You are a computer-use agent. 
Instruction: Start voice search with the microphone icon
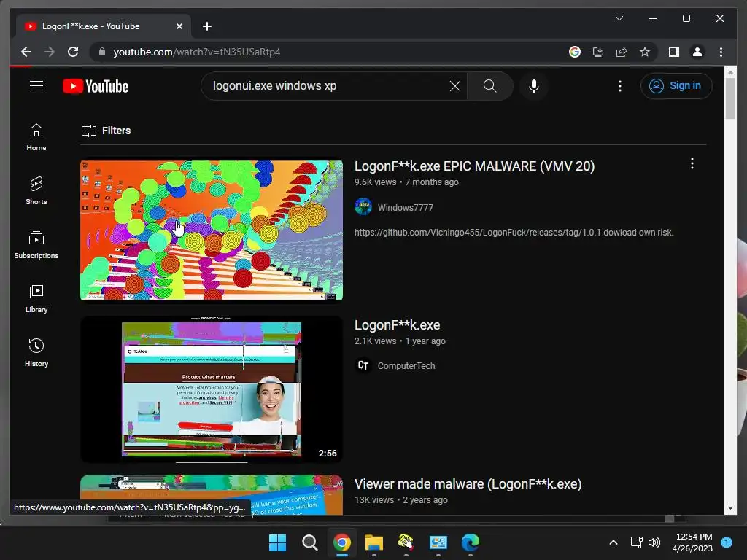pos(533,86)
